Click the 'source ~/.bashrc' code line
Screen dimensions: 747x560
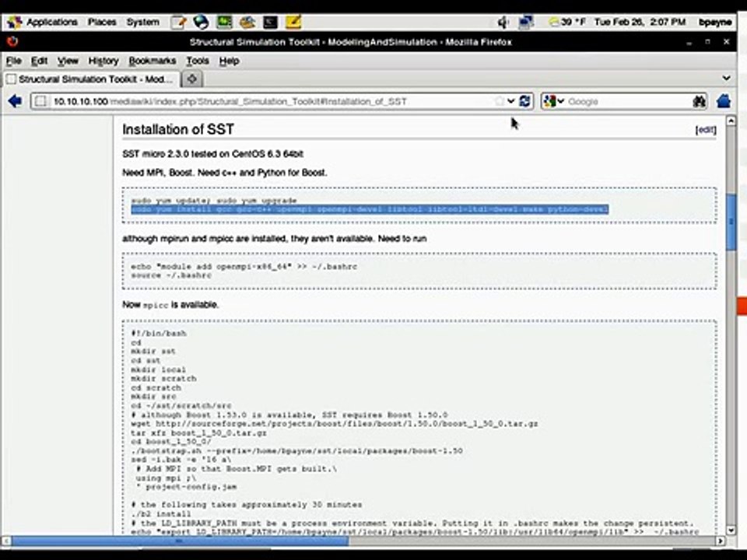click(x=171, y=275)
